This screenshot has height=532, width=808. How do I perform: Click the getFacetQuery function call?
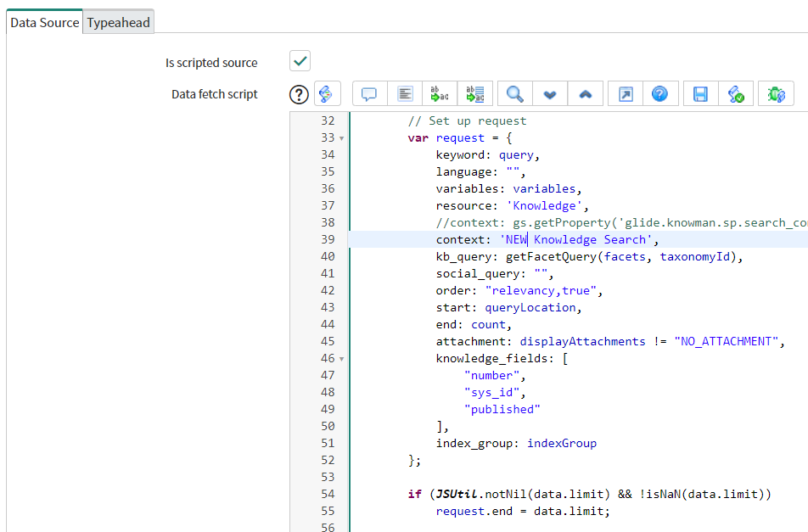point(620,256)
